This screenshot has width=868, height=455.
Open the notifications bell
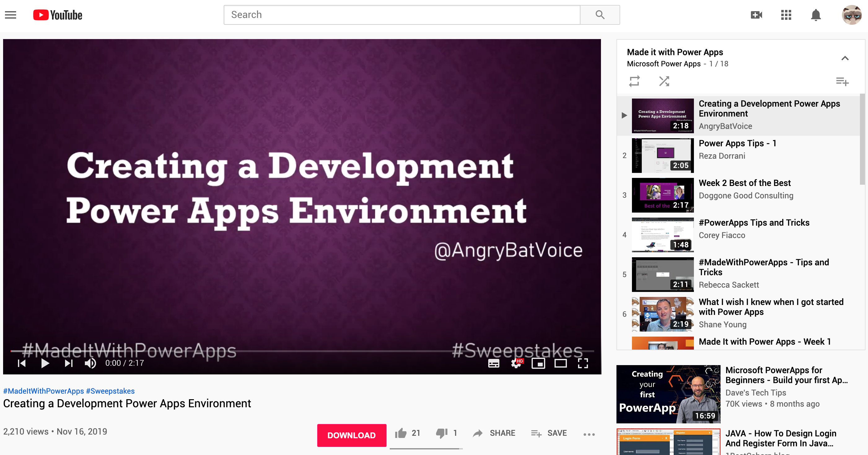click(x=816, y=15)
